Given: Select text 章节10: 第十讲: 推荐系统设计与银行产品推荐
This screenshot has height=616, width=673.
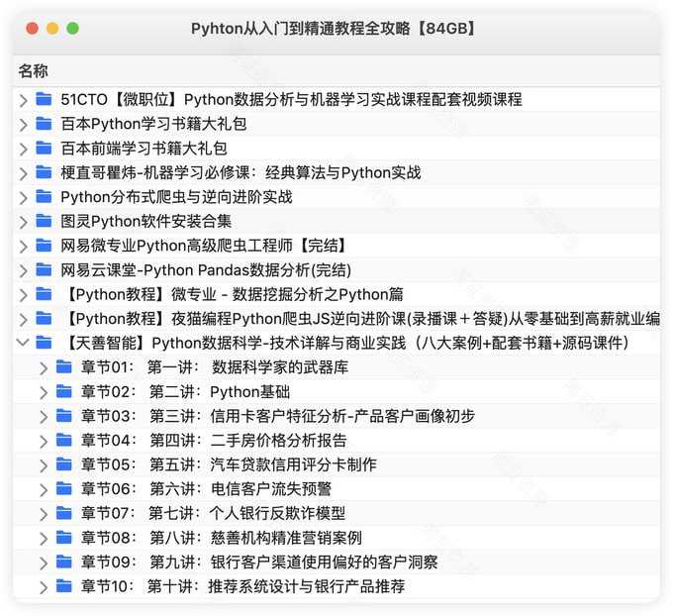Looking at the screenshot, I should pyautogui.click(x=242, y=586).
